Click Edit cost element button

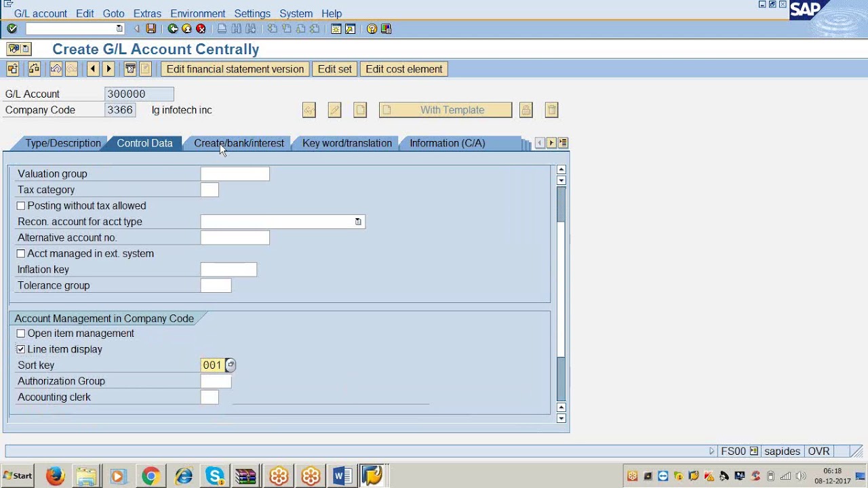404,68
